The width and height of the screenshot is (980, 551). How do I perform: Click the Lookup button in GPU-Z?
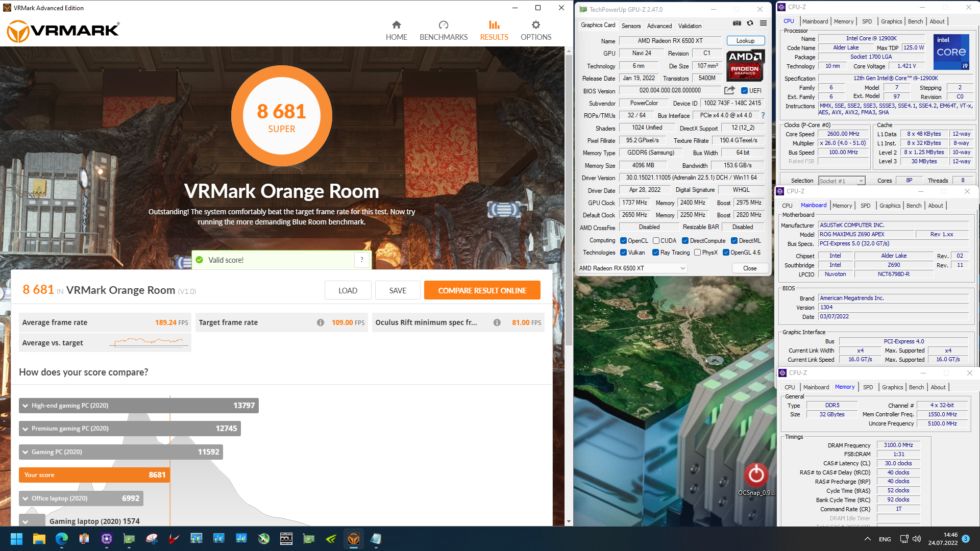click(x=745, y=41)
